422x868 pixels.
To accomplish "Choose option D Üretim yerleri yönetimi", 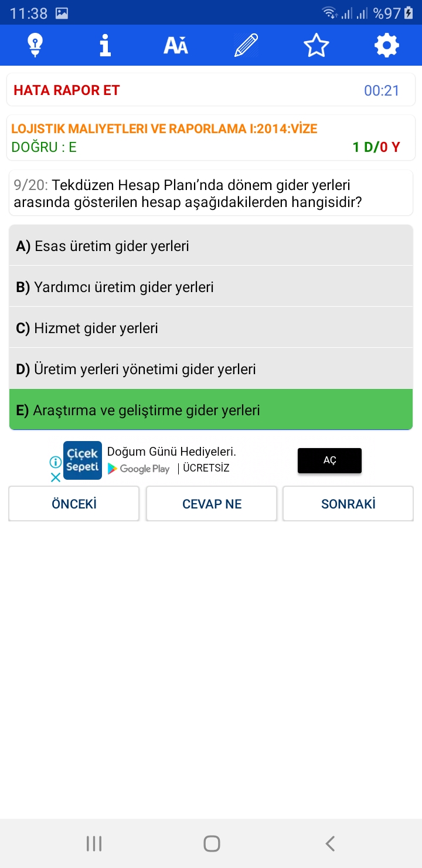I will click(x=211, y=369).
